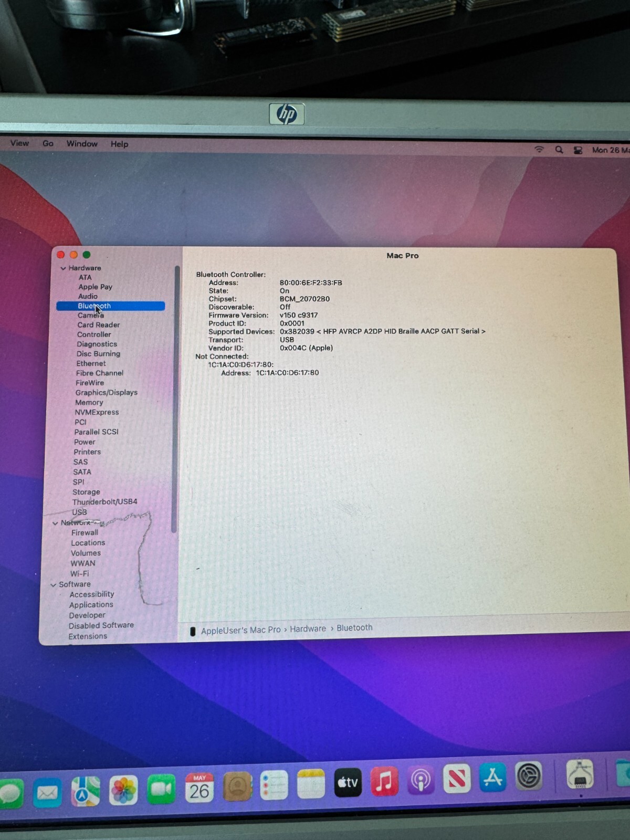Viewport: 630px width, 840px height.
Task: Select Controller in the sidebar
Action: [94, 334]
